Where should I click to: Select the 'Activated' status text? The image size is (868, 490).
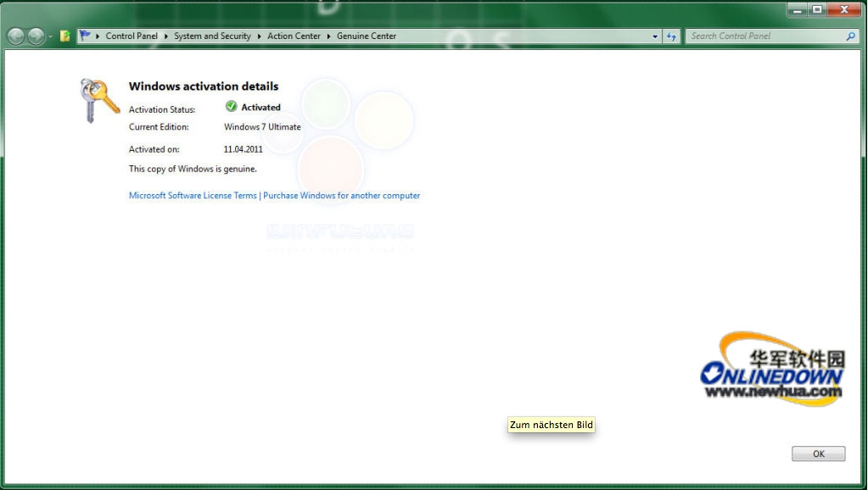[x=260, y=108]
